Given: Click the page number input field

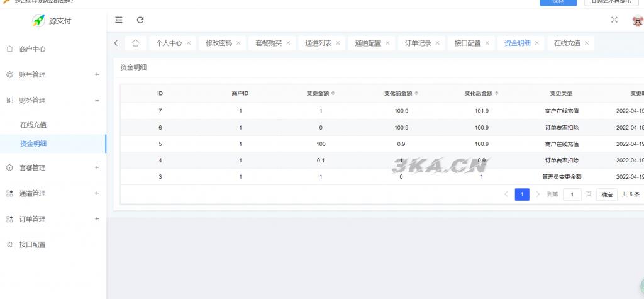Looking at the screenshot, I should pyautogui.click(x=572, y=195).
